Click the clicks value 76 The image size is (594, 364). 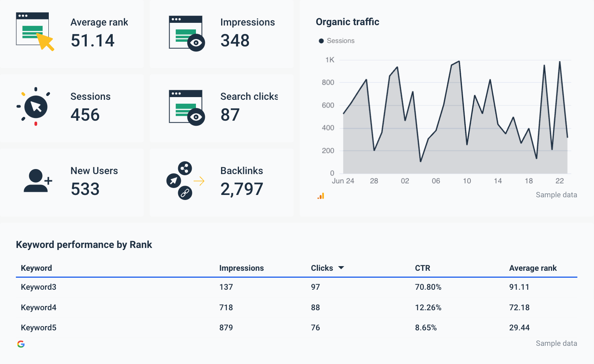click(316, 328)
